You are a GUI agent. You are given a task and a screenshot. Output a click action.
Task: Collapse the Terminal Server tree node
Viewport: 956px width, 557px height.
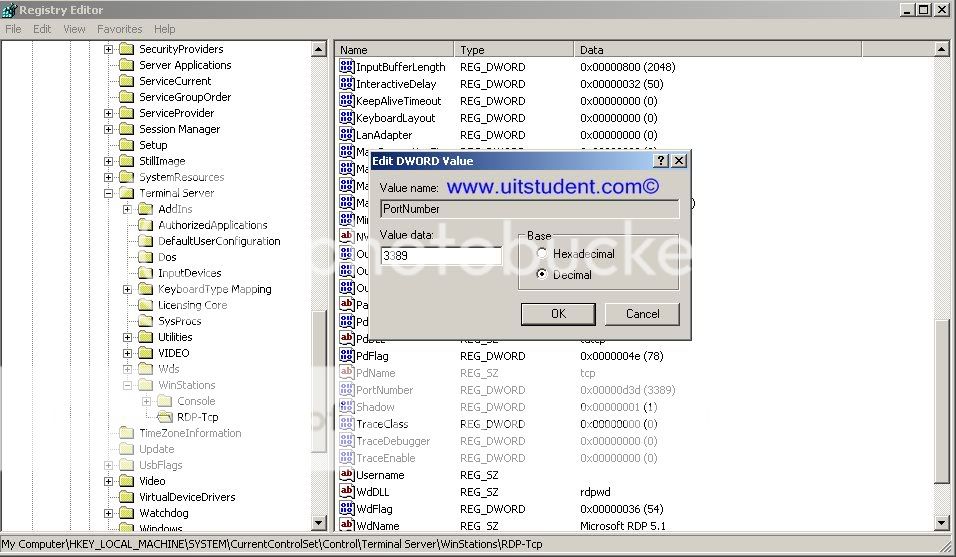pyautogui.click(x=109, y=193)
